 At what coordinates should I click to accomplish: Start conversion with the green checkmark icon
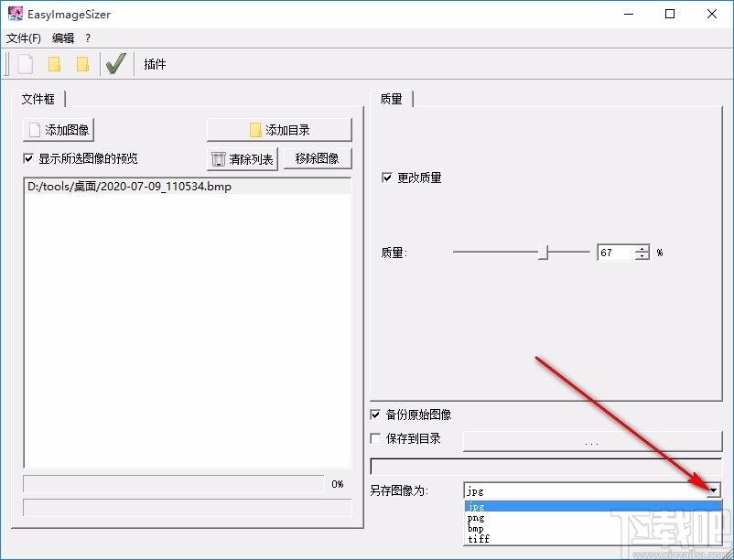pos(115,63)
